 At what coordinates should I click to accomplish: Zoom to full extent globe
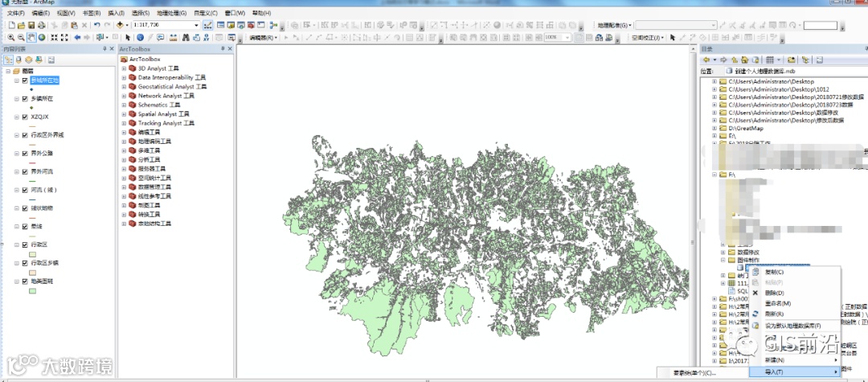[x=42, y=38]
